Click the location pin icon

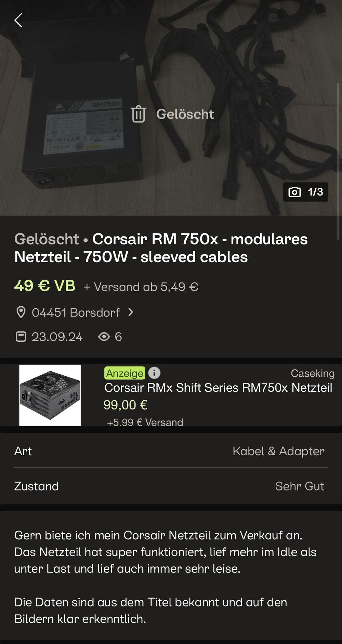pyautogui.click(x=21, y=312)
